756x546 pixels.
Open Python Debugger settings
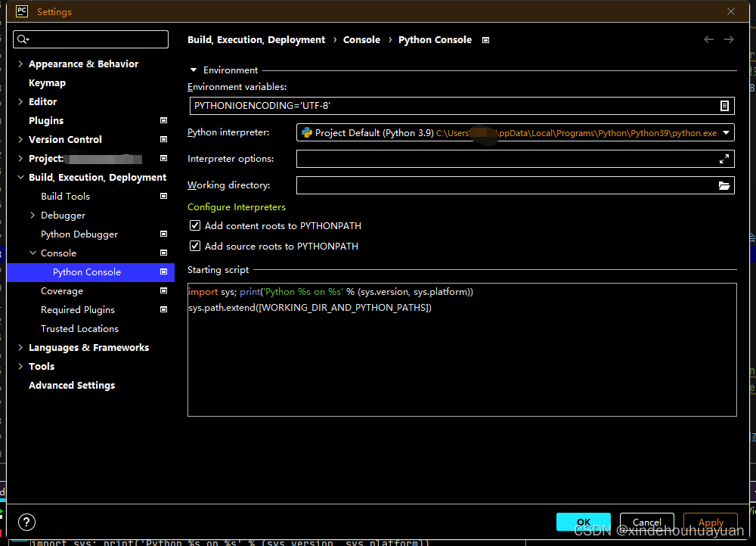79,234
